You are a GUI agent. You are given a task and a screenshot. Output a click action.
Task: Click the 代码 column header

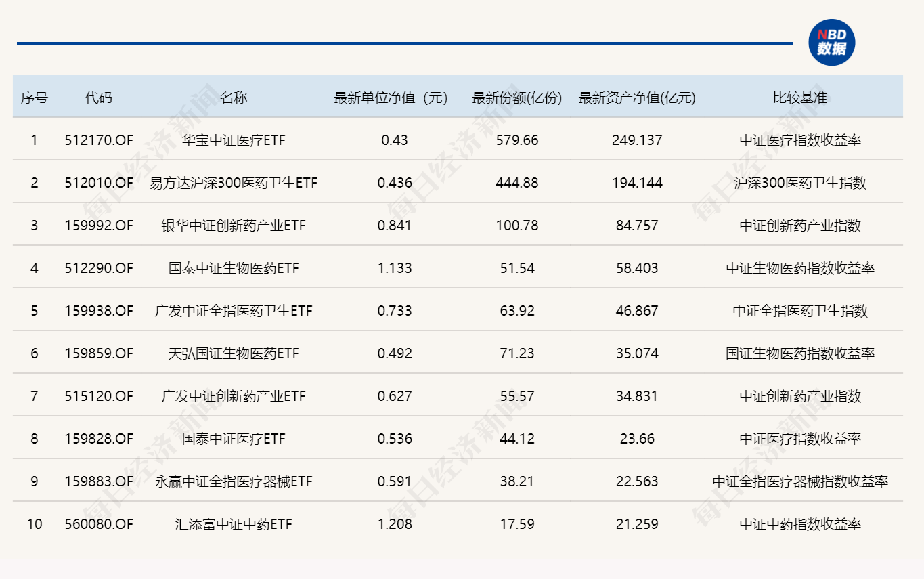coord(99,98)
